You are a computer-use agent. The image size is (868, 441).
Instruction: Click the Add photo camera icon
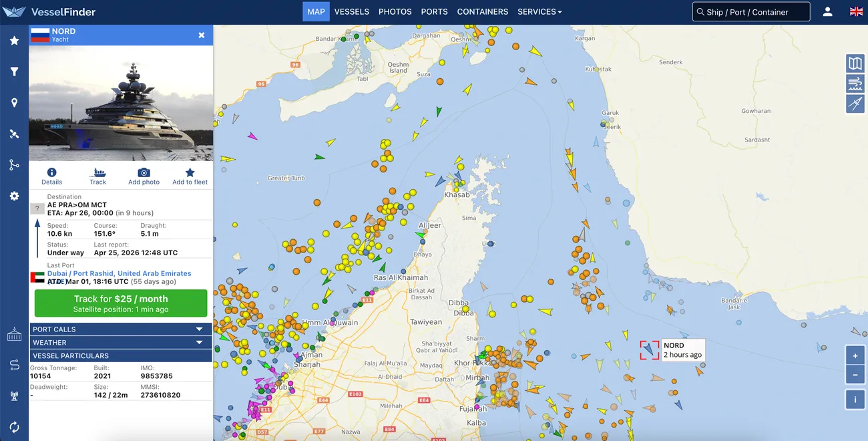tap(144, 173)
